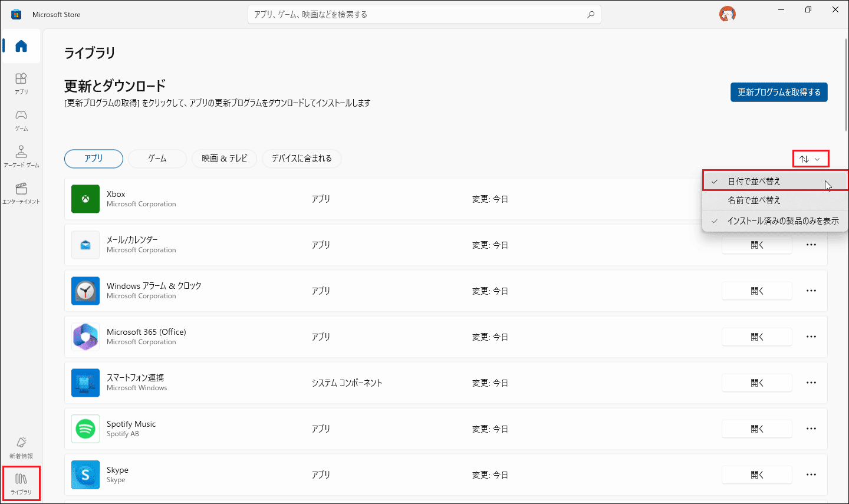Switch to 映画 & テレビ filter tab
Viewport: 849px width, 504px height.
coord(224,159)
